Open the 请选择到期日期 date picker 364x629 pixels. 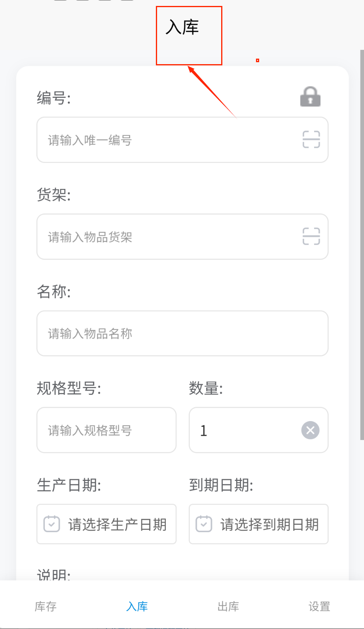(269, 524)
